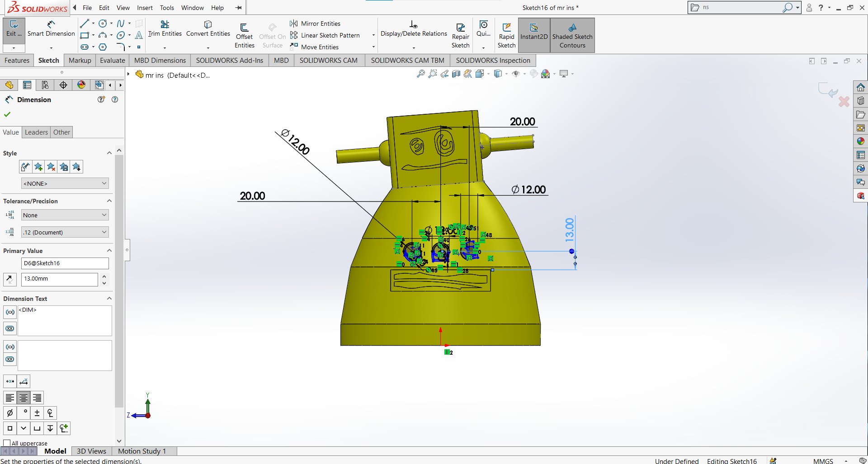The image size is (868, 464).
Task: Accept the dimension with the green checkmark
Action: (x=7, y=114)
